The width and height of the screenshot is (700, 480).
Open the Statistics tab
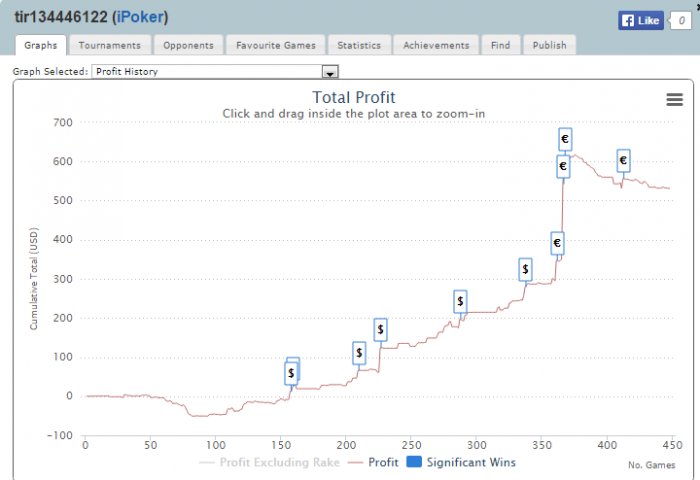(359, 45)
